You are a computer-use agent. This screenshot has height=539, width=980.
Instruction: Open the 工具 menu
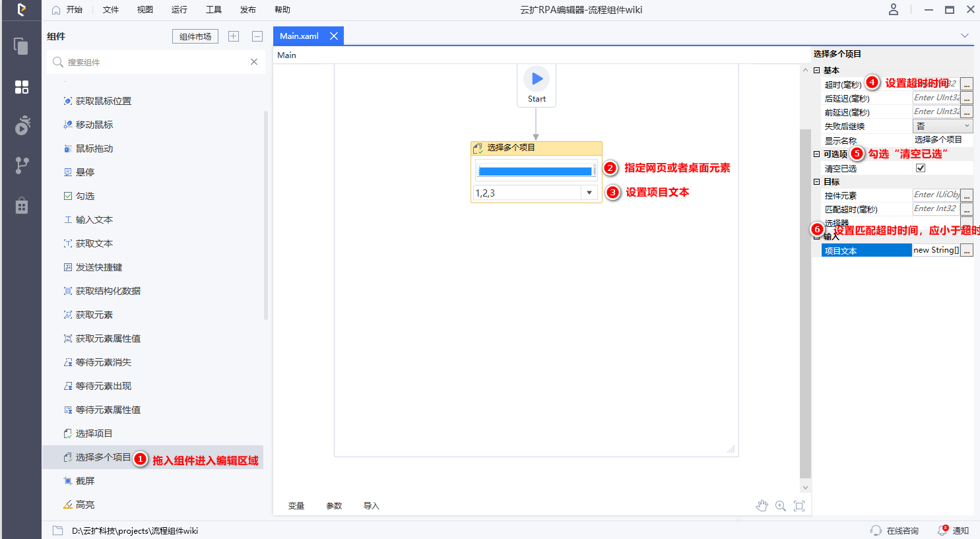214,9
